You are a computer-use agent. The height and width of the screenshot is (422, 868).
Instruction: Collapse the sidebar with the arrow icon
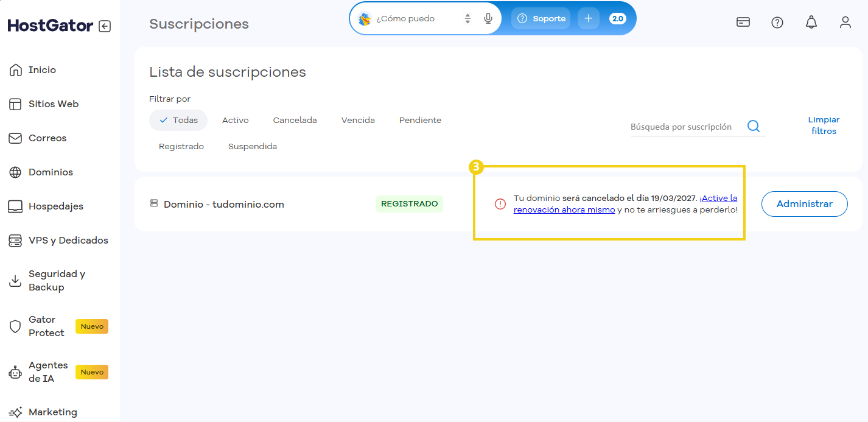tap(105, 26)
